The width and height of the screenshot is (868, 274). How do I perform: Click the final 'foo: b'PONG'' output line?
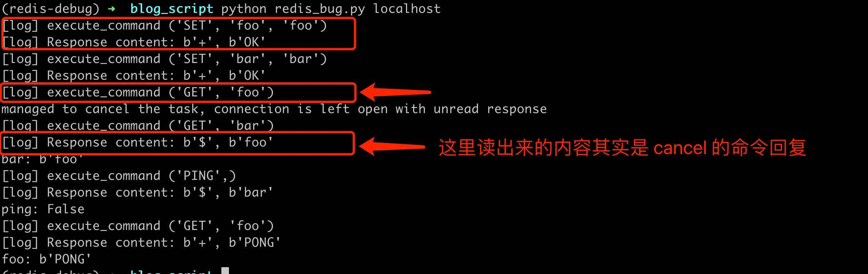tap(46, 259)
